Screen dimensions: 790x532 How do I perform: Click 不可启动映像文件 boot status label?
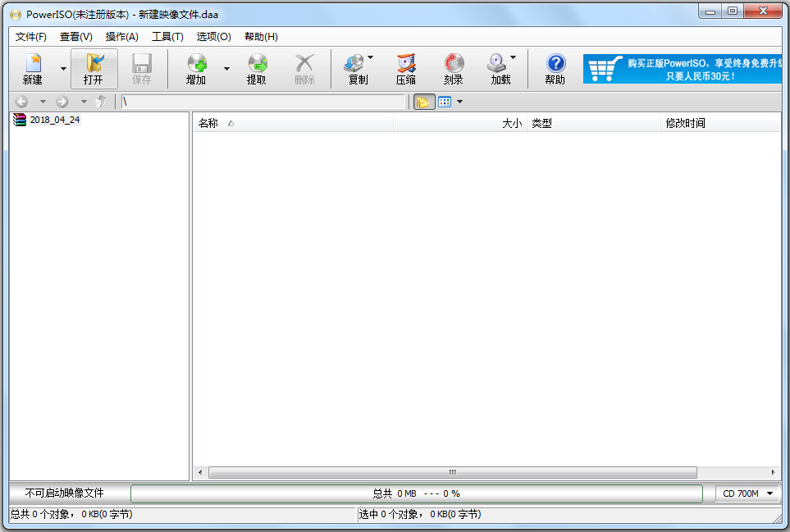tap(65, 493)
